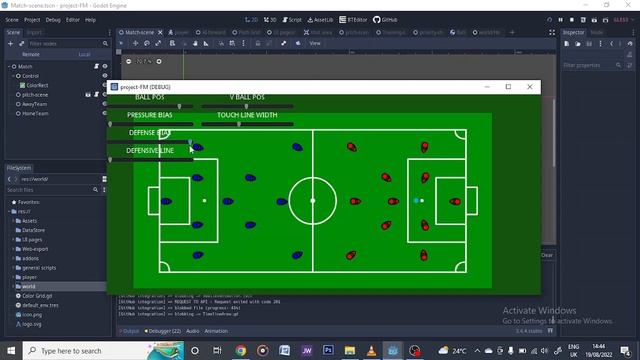Open pitch-scene in editor via scene icon
The width and height of the screenshot is (640, 360).
coord(88,94)
